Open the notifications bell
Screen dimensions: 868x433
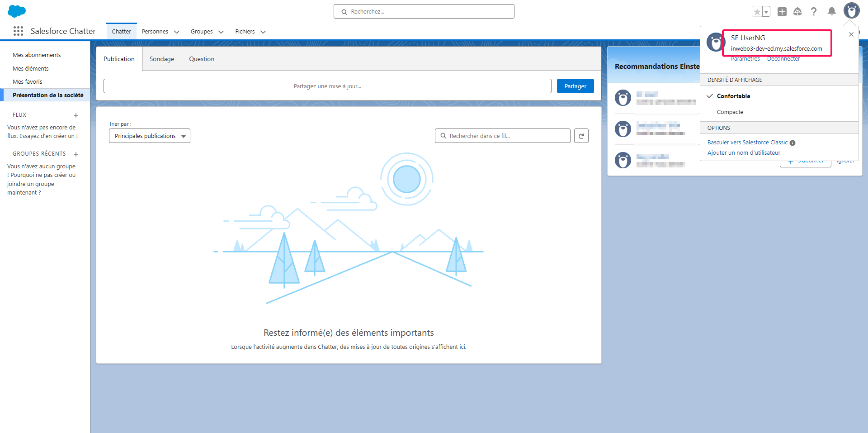tap(831, 12)
